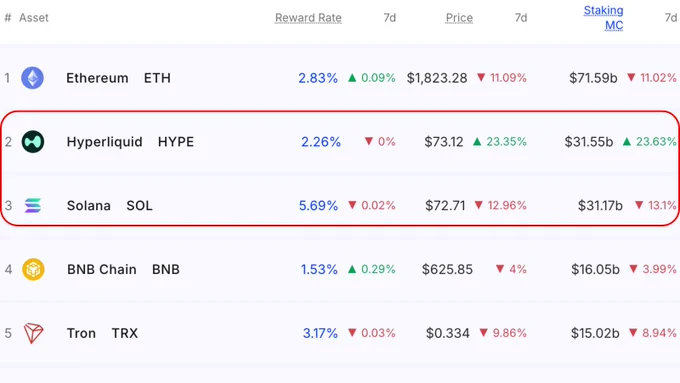The image size is (680, 383).
Task: Click Ethereum's 0.09% reward rate change
Action: pyautogui.click(x=372, y=78)
